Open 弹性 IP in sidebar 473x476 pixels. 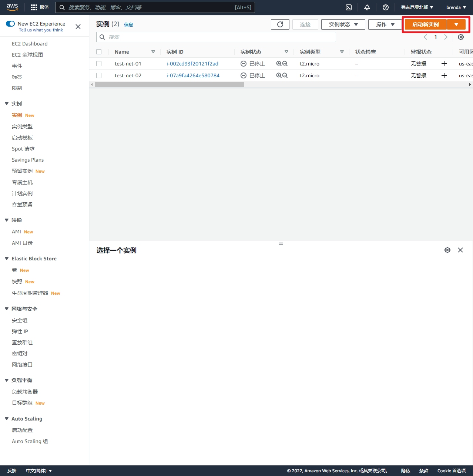20,331
